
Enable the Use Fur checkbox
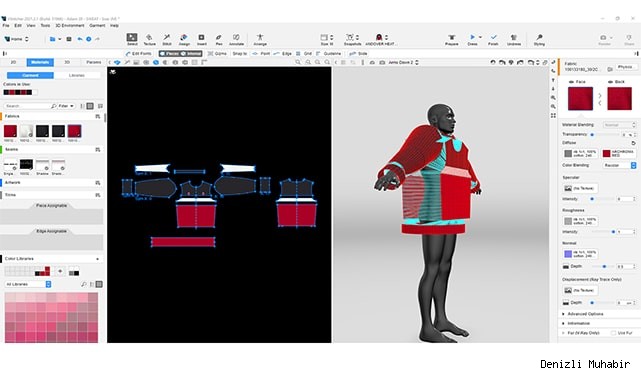tap(613, 333)
